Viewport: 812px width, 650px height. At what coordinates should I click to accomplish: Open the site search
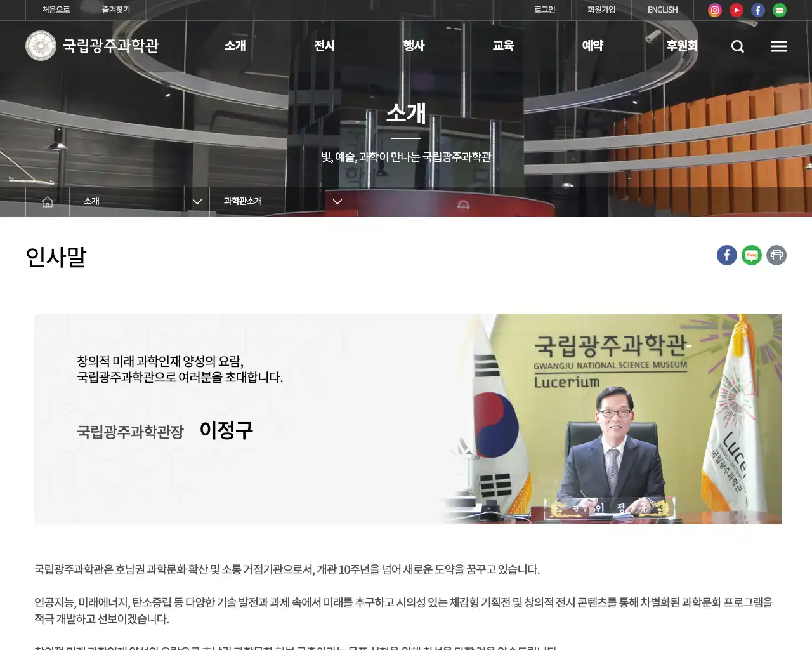click(x=737, y=46)
